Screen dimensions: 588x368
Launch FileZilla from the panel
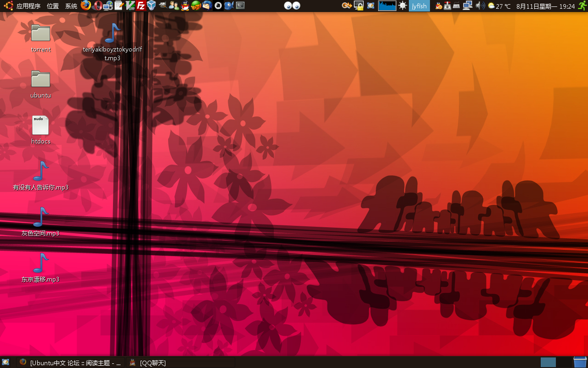141,6
